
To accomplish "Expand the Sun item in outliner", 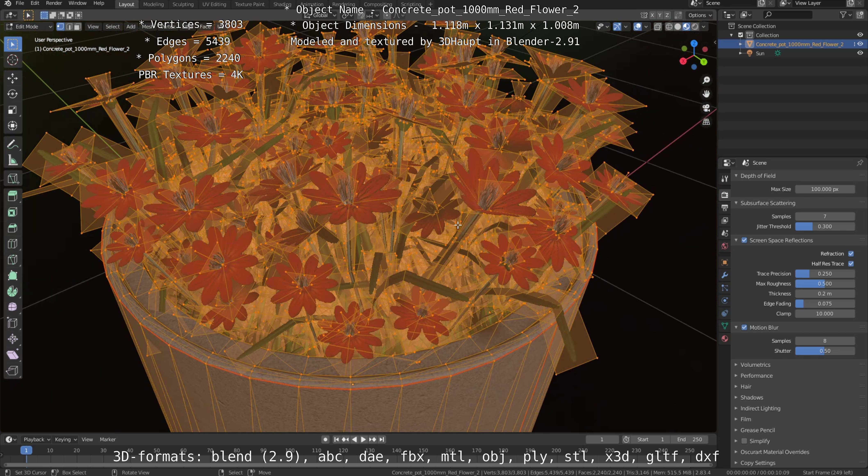I will pyautogui.click(x=740, y=53).
